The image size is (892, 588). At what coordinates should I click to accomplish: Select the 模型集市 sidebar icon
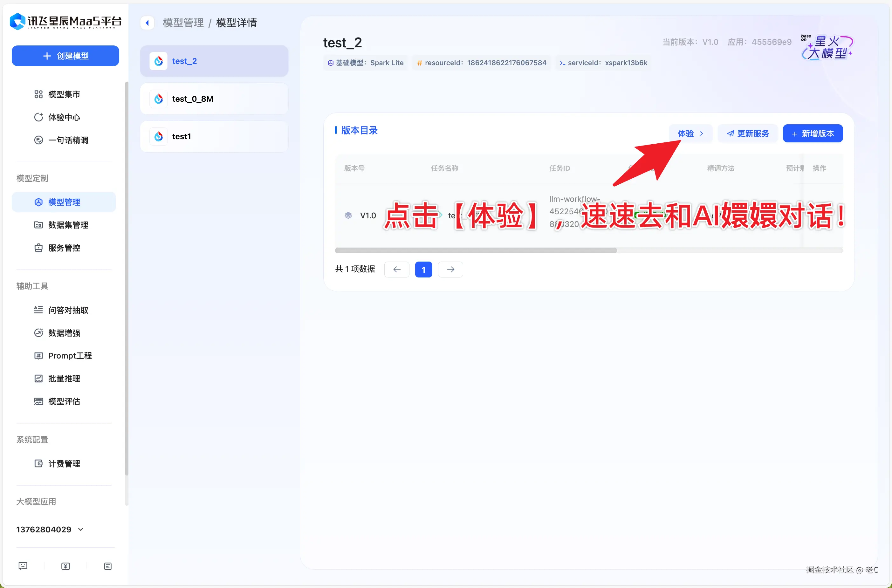pos(38,94)
